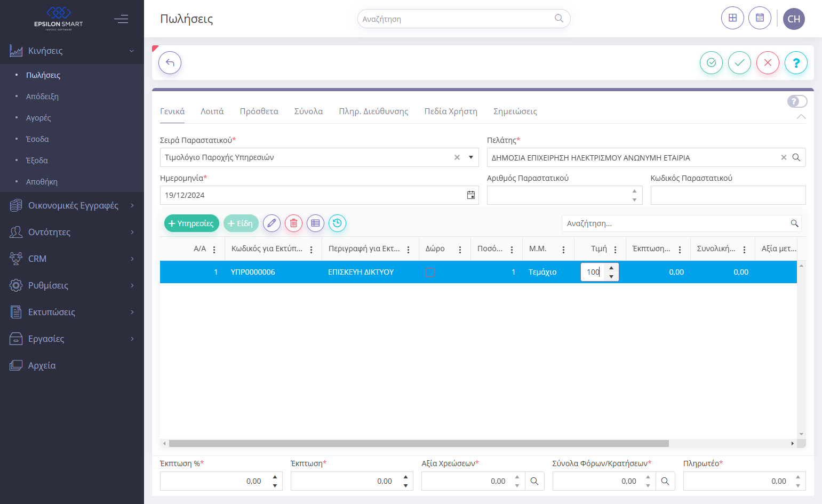Click the back arrow button

tap(170, 63)
